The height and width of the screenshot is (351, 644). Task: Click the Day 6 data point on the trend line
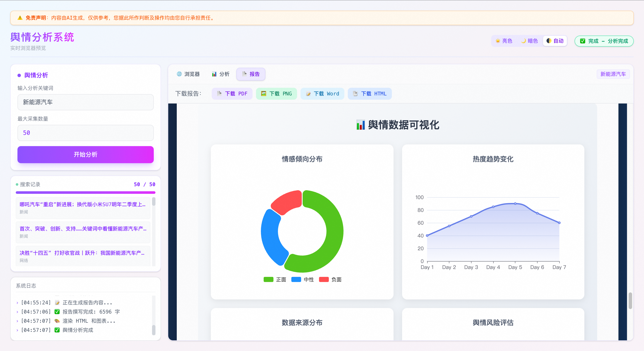click(537, 213)
